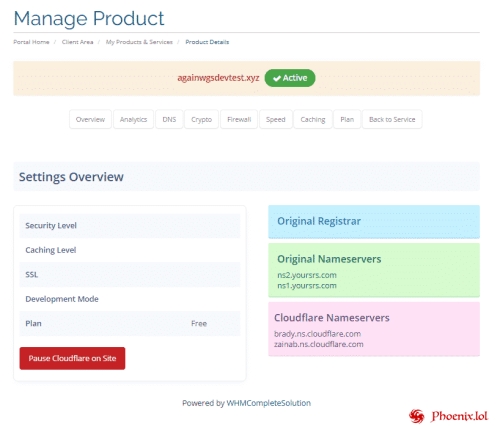Click the checkmark icon in Active badge

pos(277,78)
